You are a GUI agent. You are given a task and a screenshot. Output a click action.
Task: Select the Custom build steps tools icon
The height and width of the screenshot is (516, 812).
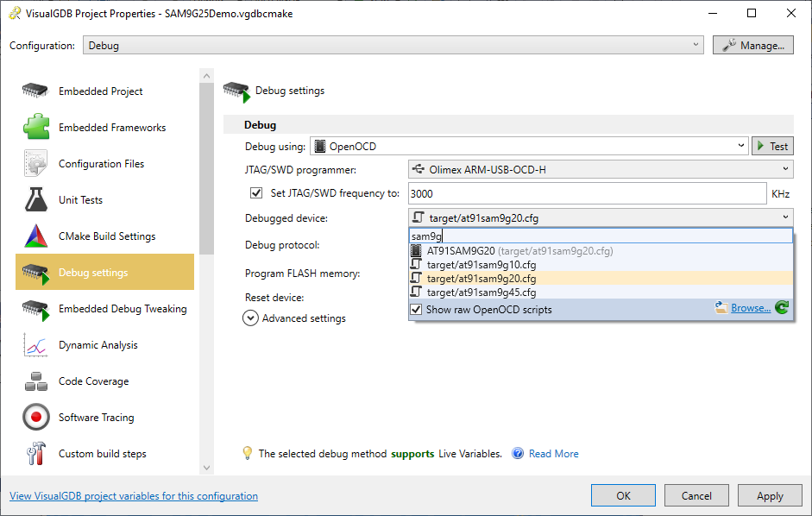(35, 453)
